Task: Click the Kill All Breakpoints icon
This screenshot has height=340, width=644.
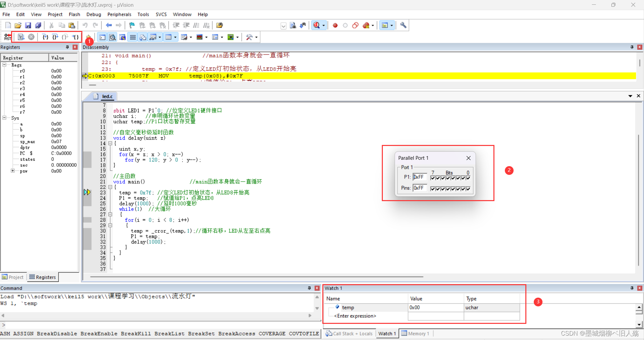Action: pyautogui.click(x=366, y=25)
